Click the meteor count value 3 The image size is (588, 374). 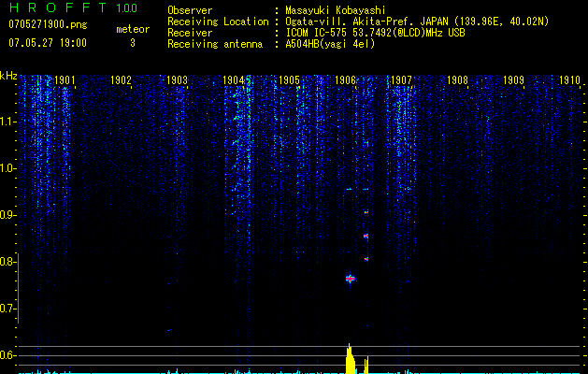[x=133, y=43]
